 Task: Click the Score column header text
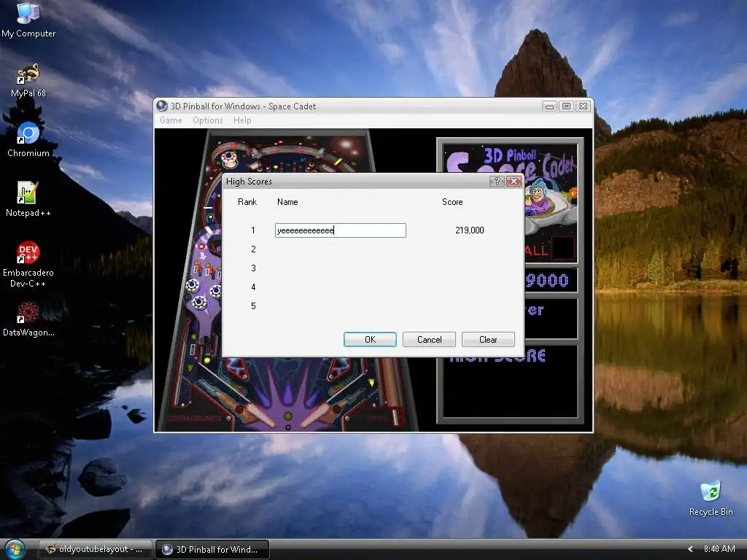(x=452, y=202)
